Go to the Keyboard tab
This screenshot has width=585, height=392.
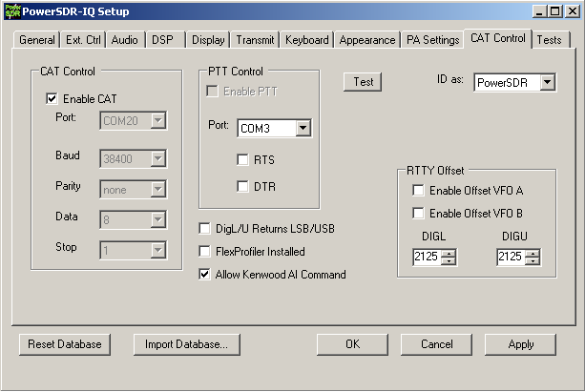pos(307,40)
